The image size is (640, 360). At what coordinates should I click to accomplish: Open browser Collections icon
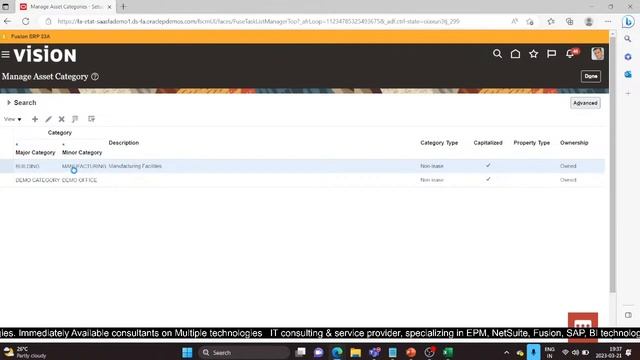tap(569, 22)
